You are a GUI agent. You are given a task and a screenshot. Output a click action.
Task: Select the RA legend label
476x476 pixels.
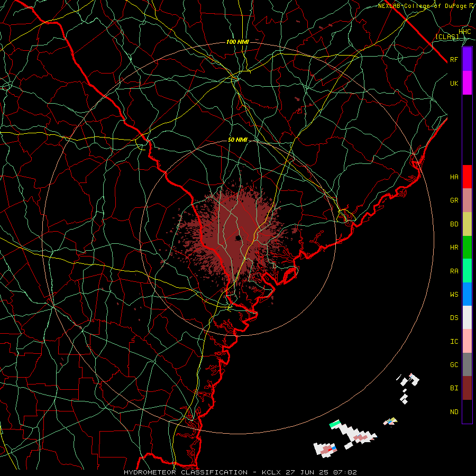coord(454,271)
